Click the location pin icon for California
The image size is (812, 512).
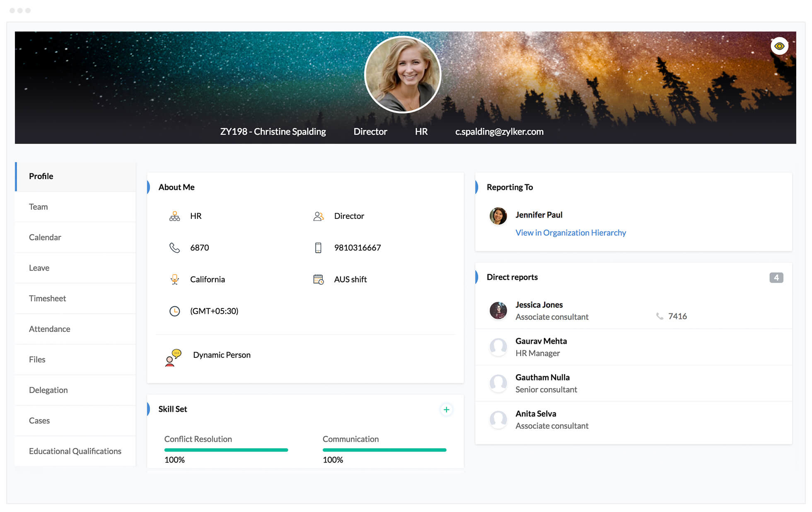174,279
